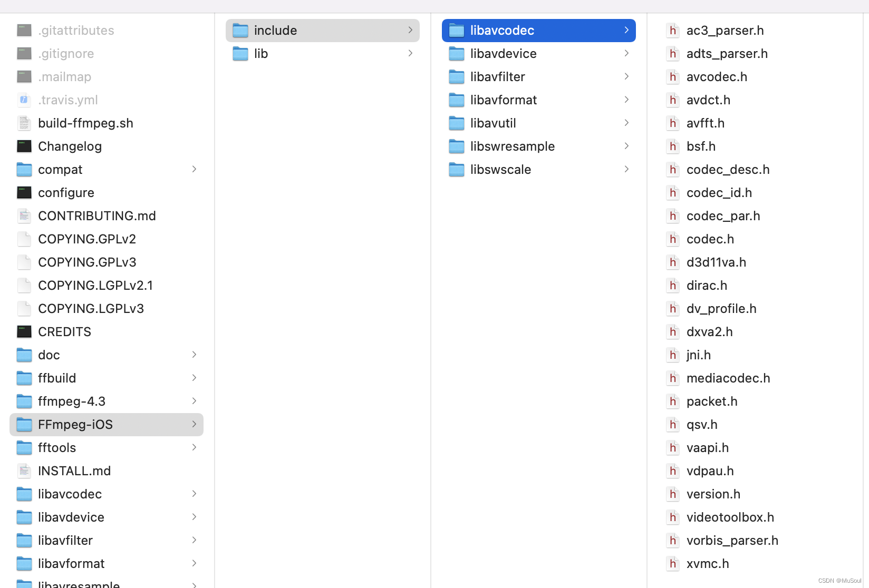Viewport: 869px width, 588px height.
Task: Click the CONTRIBUTING.md document icon
Action: tap(24, 216)
